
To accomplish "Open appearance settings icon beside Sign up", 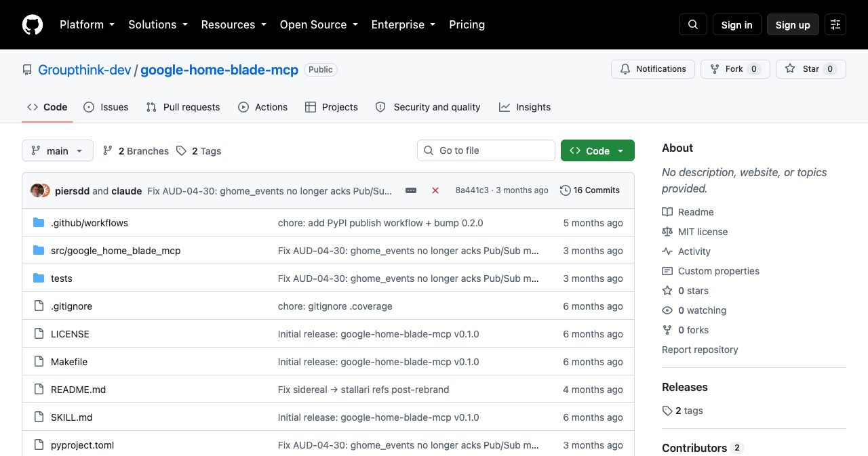I will [835, 24].
